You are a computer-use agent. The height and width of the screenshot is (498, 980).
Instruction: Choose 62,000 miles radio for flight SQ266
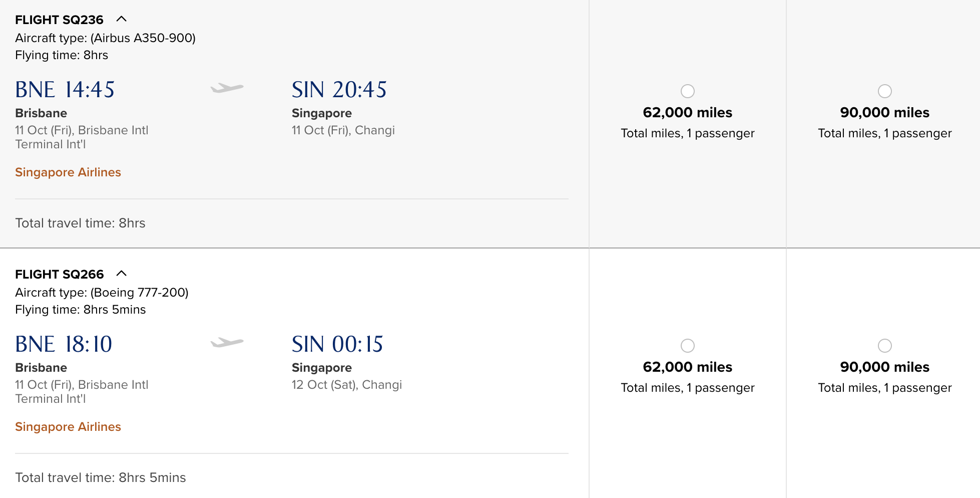(688, 346)
